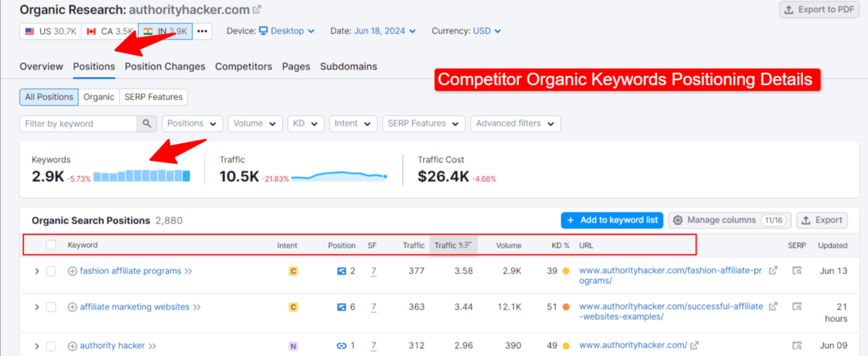Image resolution: width=868 pixels, height=356 pixels.
Task: Go to the Position Changes tab
Action: point(165,67)
